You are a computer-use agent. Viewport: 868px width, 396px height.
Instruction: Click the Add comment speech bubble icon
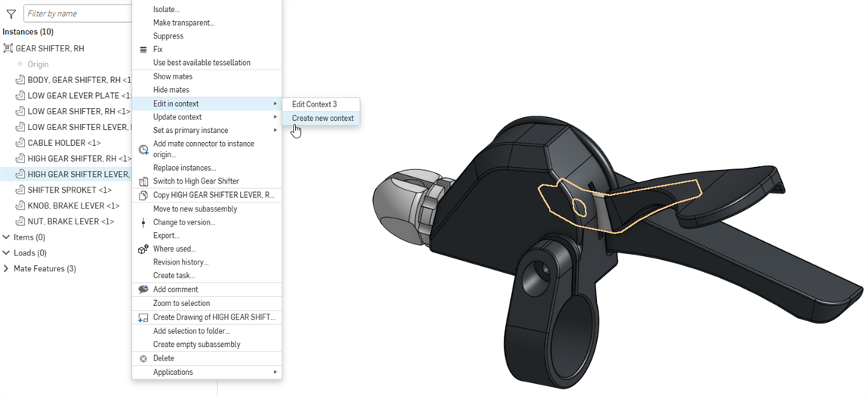pyautogui.click(x=143, y=289)
